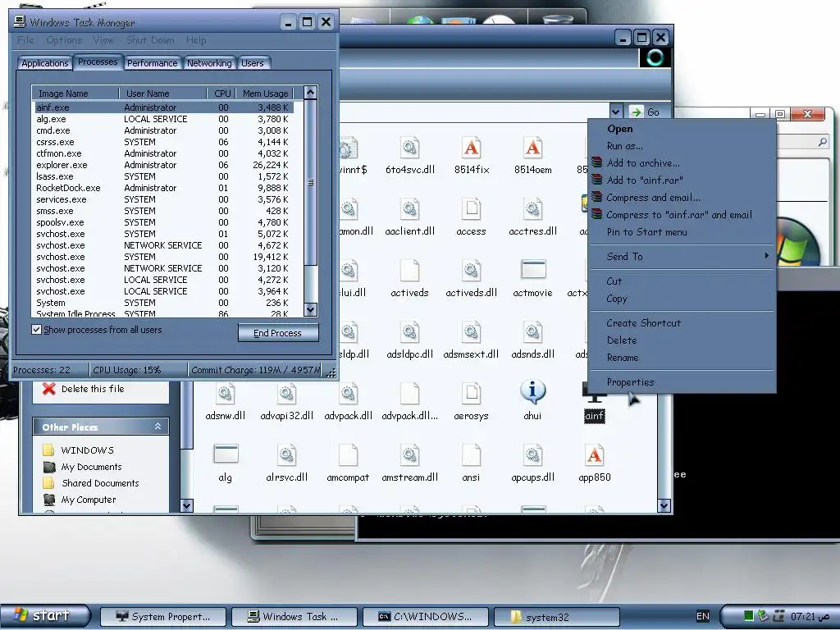The height and width of the screenshot is (630, 840).
Task: Select the cmd.exe process row
Action: point(162,130)
